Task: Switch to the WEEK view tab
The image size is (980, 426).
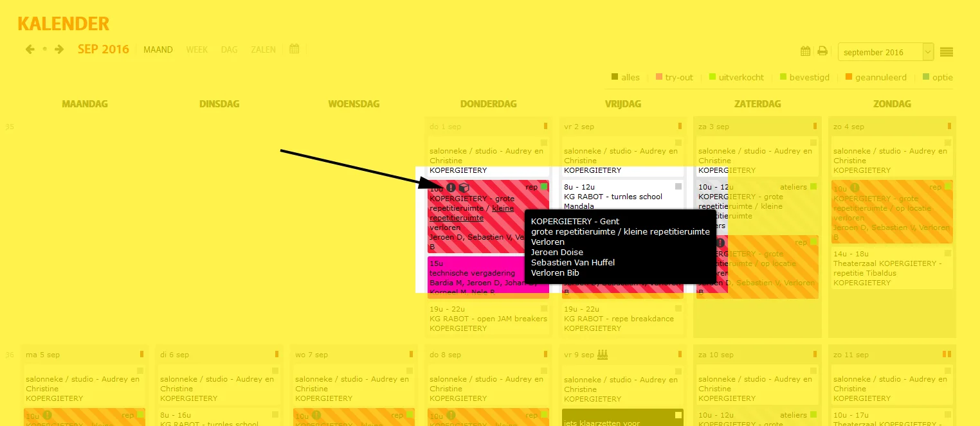Action: (197, 49)
